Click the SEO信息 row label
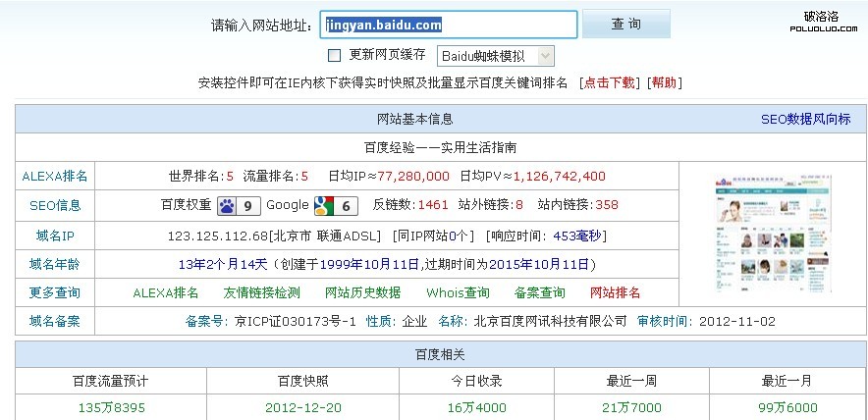This screenshot has width=868, height=420. 55,205
